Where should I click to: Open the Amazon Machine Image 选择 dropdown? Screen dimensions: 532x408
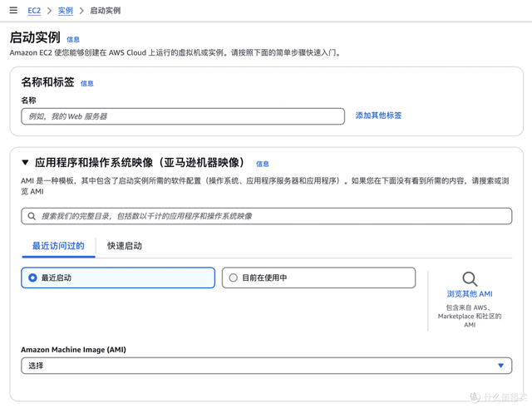pyautogui.click(x=266, y=366)
